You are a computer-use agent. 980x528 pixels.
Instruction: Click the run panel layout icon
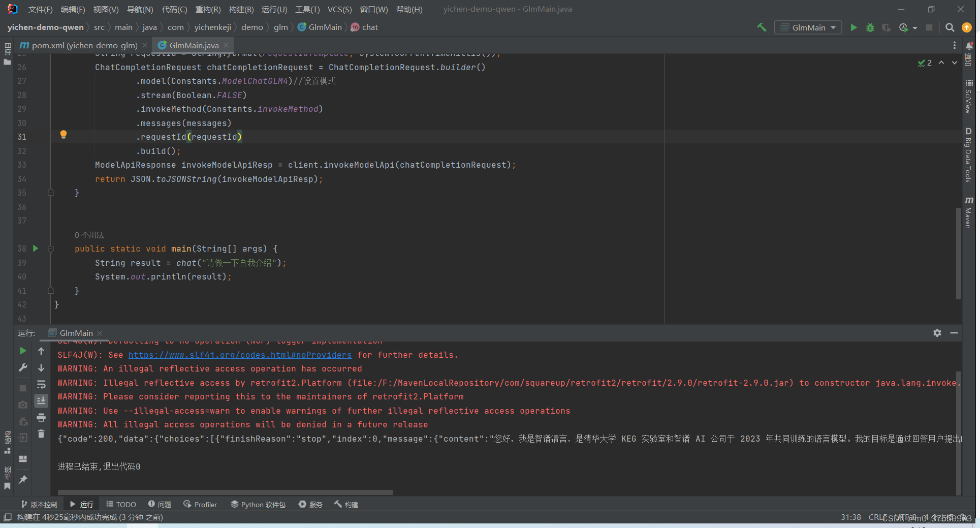(23, 458)
